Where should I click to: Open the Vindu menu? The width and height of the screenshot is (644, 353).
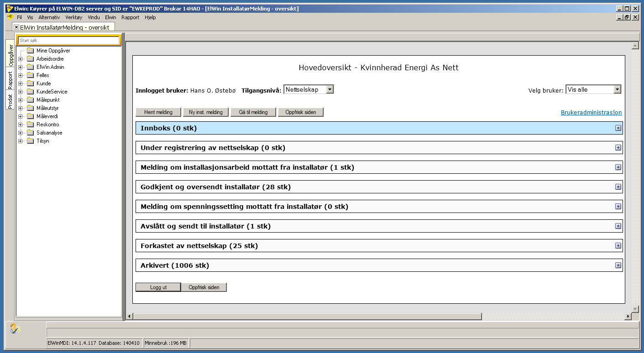(x=94, y=17)
